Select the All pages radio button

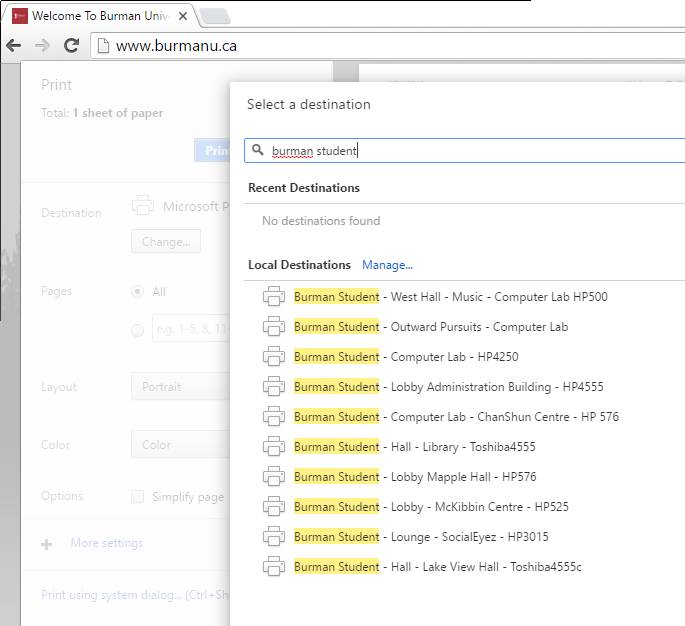coord(138,291)
